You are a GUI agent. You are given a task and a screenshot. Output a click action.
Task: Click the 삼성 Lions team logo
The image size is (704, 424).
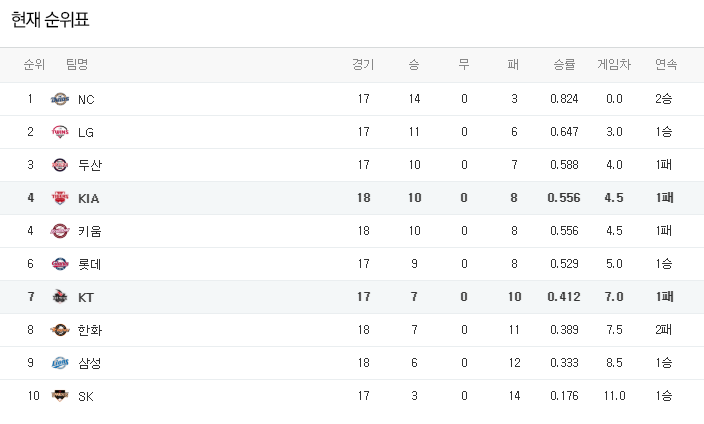pyautogui.click(x=60, y=363)
